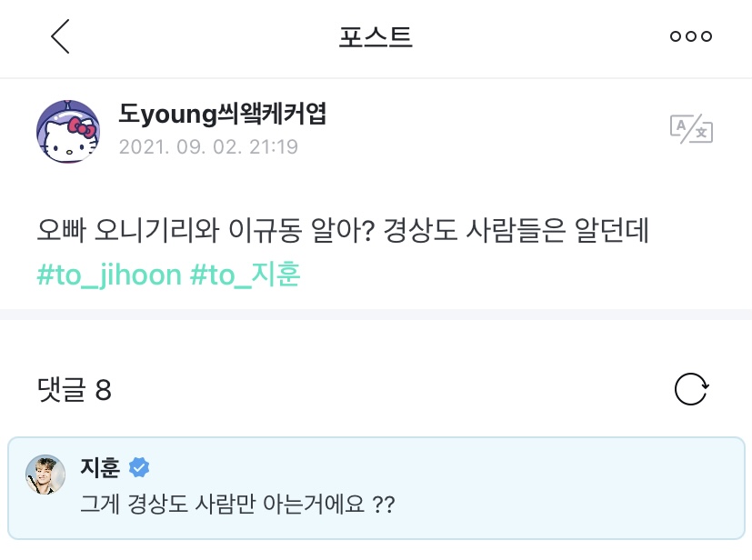Viewport: 752px width, 560px height.
Task: Select the commenter name 지훈
Action: (x=100, y=465)
